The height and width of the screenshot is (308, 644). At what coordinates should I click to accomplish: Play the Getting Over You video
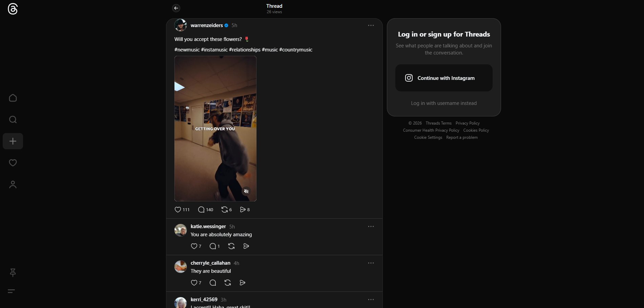point(215,129)
